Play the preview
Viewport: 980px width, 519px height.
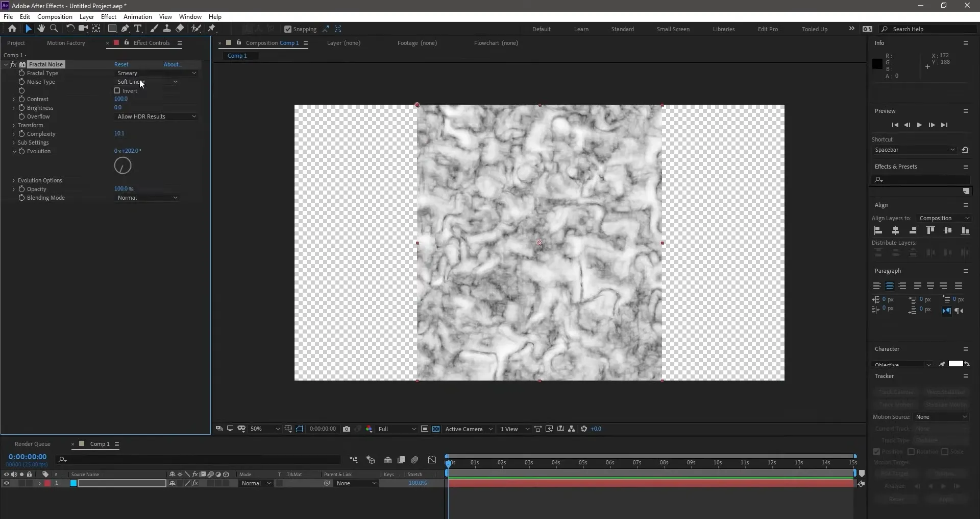point(919,125)
